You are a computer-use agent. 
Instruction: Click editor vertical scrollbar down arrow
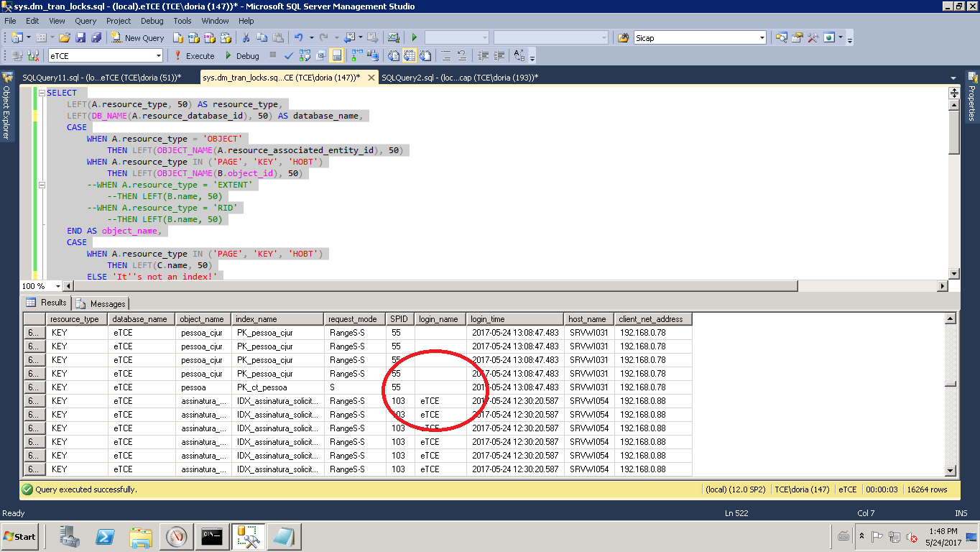954,273
